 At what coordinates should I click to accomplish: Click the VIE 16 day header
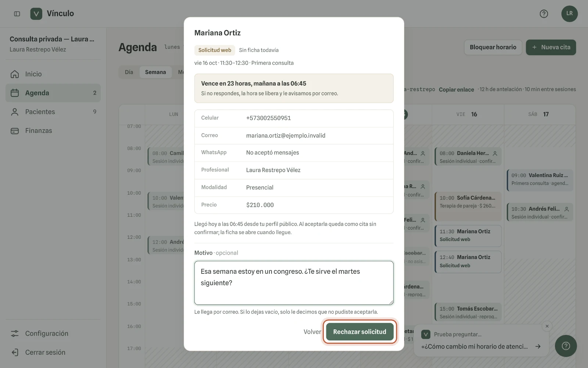coord(467,114)
